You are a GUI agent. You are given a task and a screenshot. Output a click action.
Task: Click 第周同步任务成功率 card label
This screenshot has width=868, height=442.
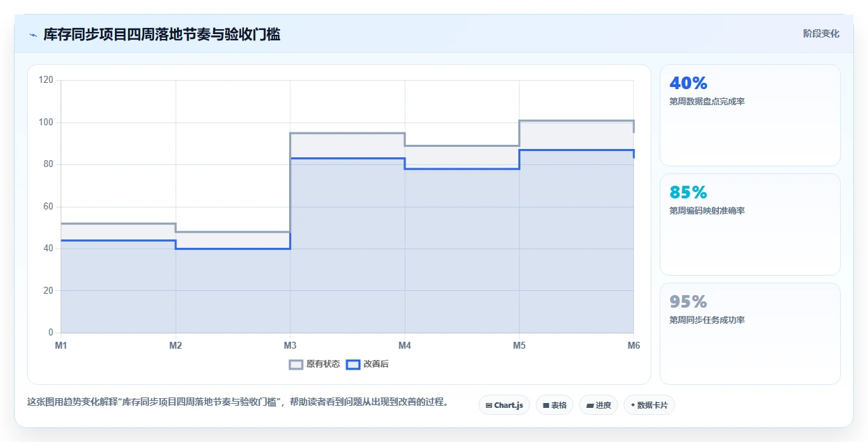tap(707, 320)
